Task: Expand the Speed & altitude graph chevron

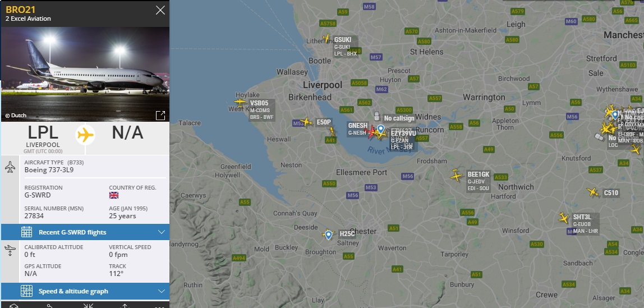Action: coord(161,291)
